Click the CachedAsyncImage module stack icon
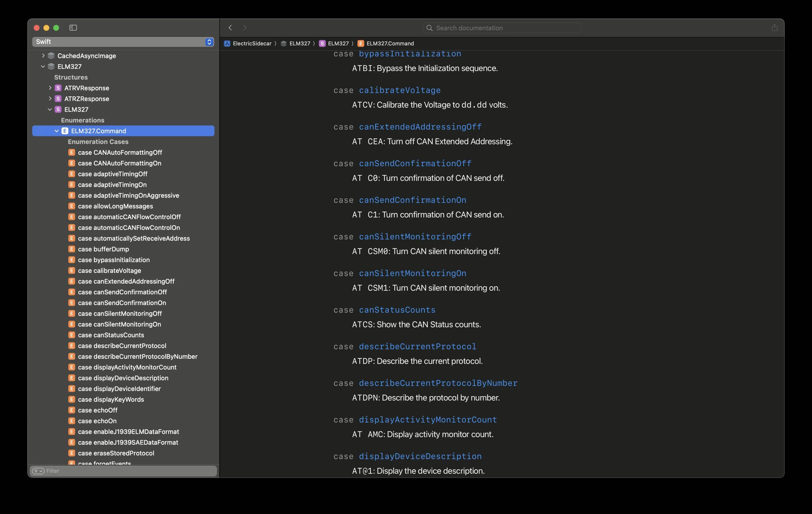This screenshot has height=514, width=812. (x=51, y=56)
